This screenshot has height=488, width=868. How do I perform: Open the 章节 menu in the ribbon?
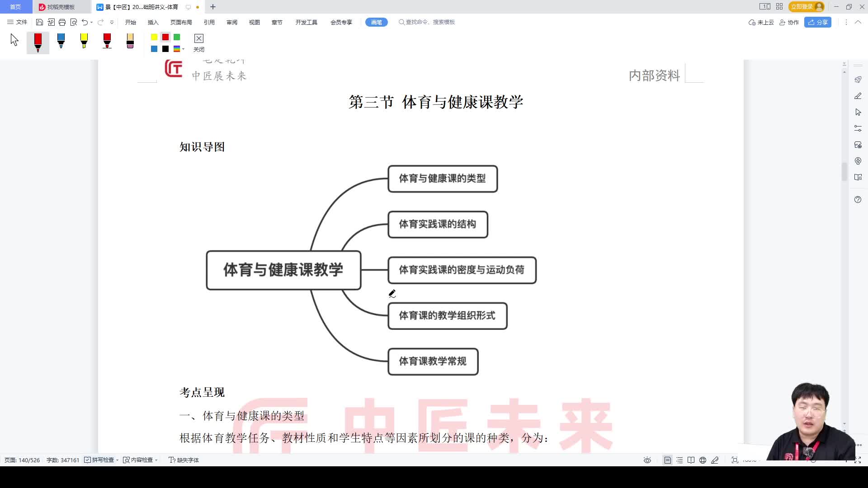pos(277,22)
